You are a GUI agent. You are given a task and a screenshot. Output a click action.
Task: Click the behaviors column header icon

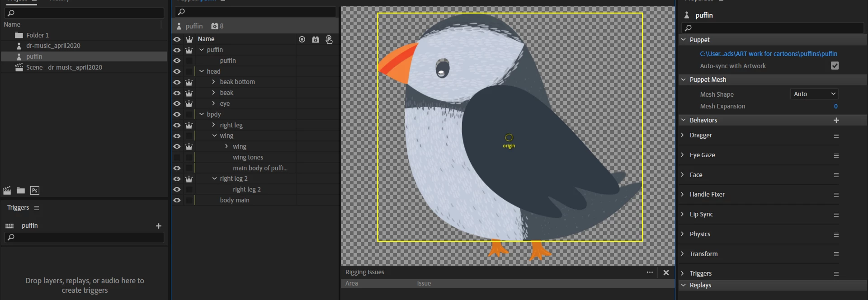point(316,39)
